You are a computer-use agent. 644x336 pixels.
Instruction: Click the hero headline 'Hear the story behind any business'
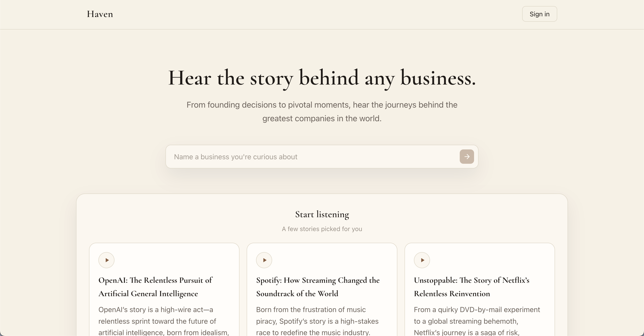(322, 78)
